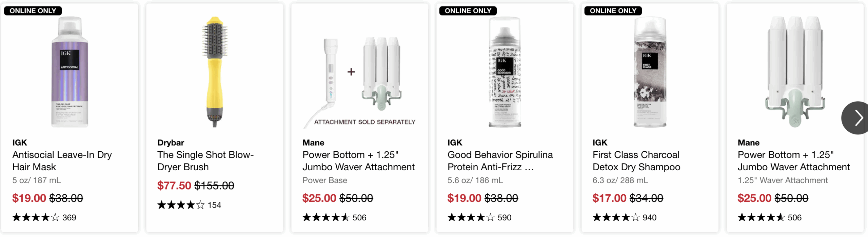Open Antisocial Leave-In Dry Hair Mask link
Screen dimensions: 868x237
point(62,161)
